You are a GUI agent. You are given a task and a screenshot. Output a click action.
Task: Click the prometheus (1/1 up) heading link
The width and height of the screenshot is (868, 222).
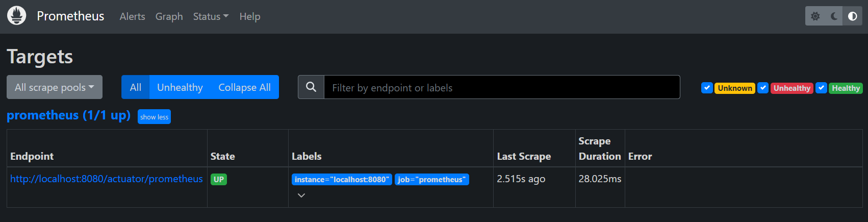[x=68, y=115]
